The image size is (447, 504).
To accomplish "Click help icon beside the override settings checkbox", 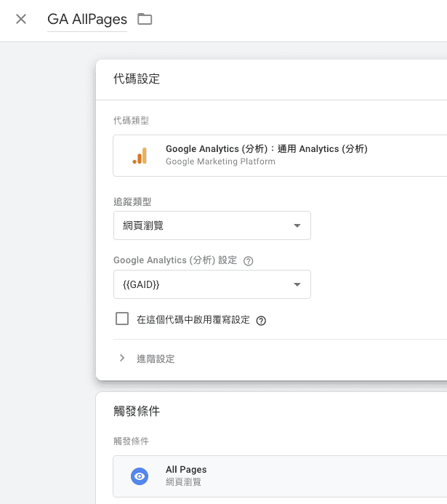I will [262, 321].
